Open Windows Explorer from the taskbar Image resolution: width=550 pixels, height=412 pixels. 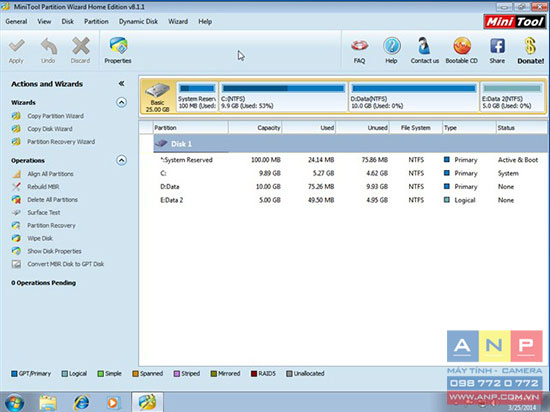coord(48,403)
